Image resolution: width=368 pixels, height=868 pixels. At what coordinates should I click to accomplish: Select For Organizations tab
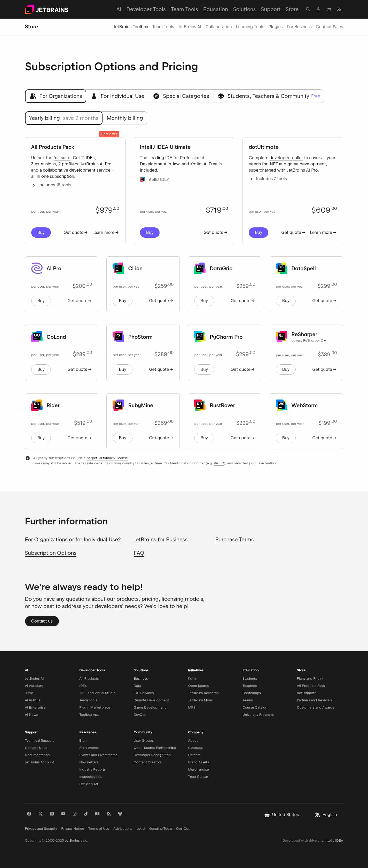click(56, 96)
